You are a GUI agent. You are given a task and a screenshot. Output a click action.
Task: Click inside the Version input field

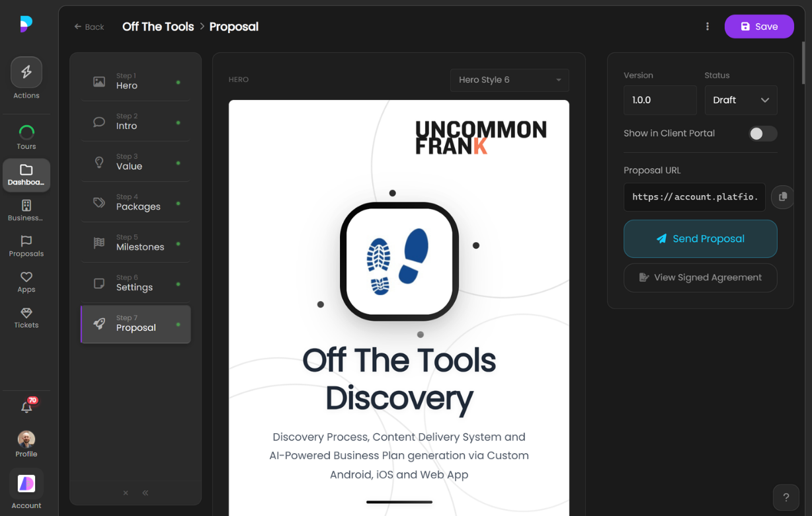click(659, 100)
